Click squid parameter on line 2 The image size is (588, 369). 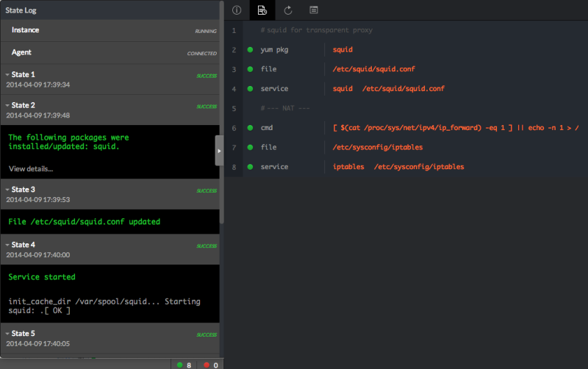(343, 49)
